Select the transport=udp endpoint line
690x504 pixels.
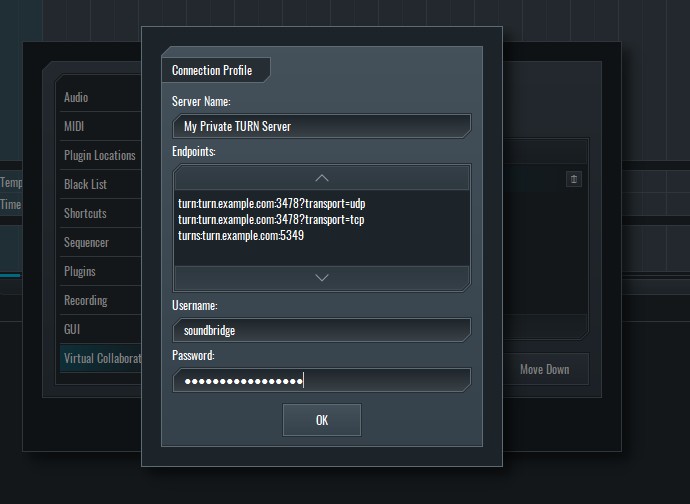pos(272,204)
